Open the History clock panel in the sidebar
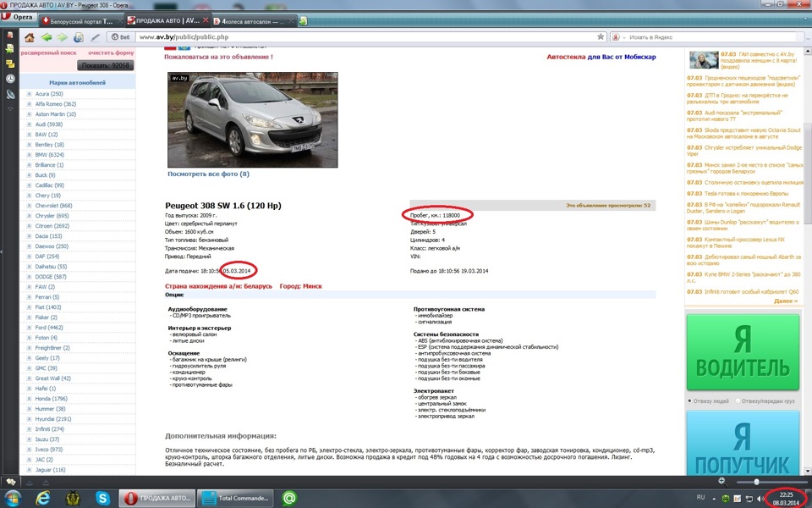812x508 pixels. point(10,79)
